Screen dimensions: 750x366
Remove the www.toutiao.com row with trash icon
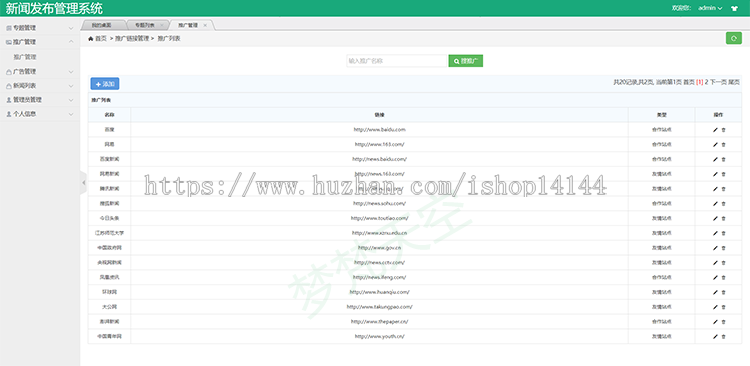click(723, 219)
